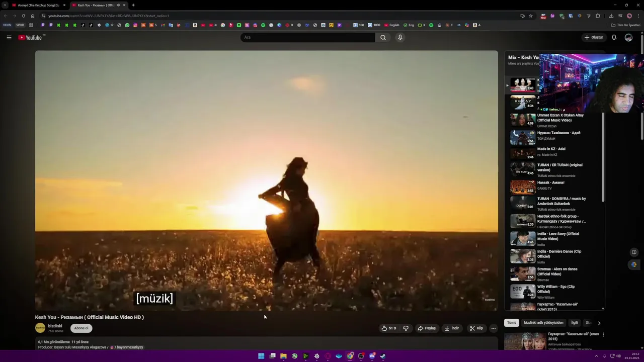Open the clock and date 22:12
This screenshot has width=644, height=362.
632,356
